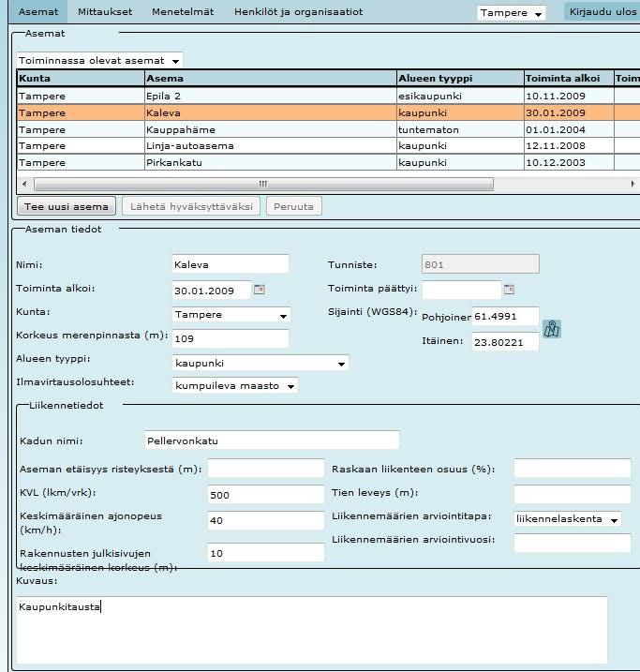Click the KVL (lkm/vrk) field

266,495
